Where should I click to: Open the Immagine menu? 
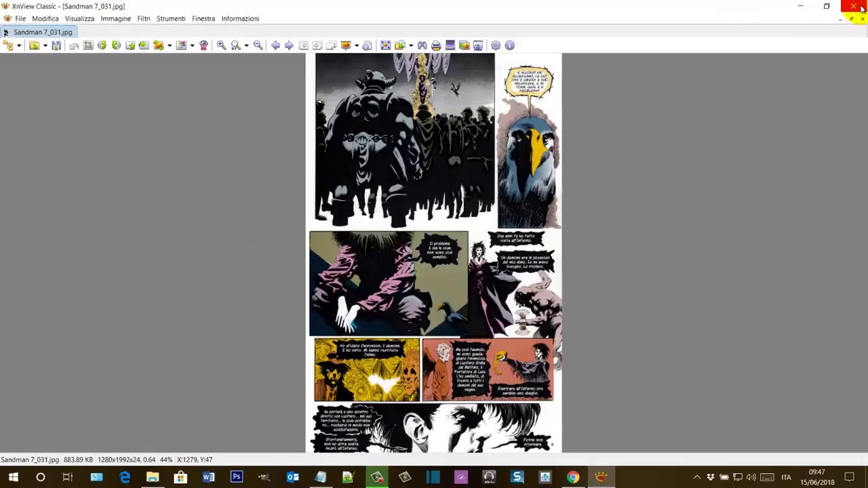[116, 18]
